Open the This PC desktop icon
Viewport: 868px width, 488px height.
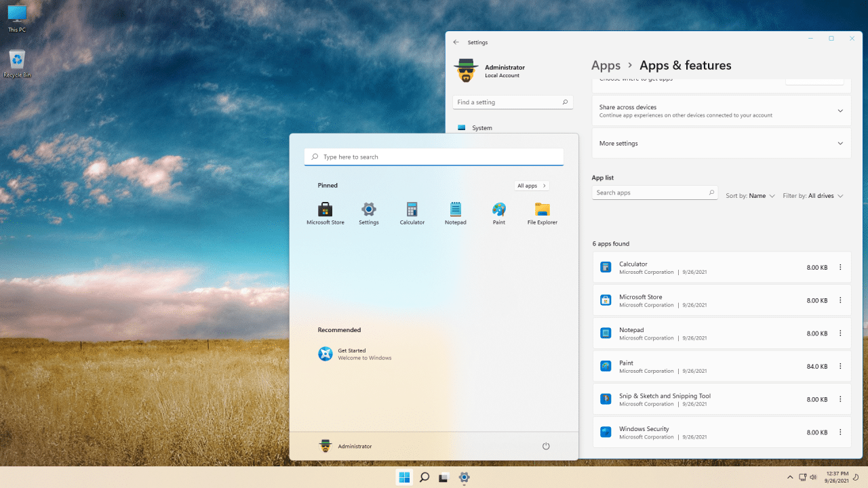point(17,19)
